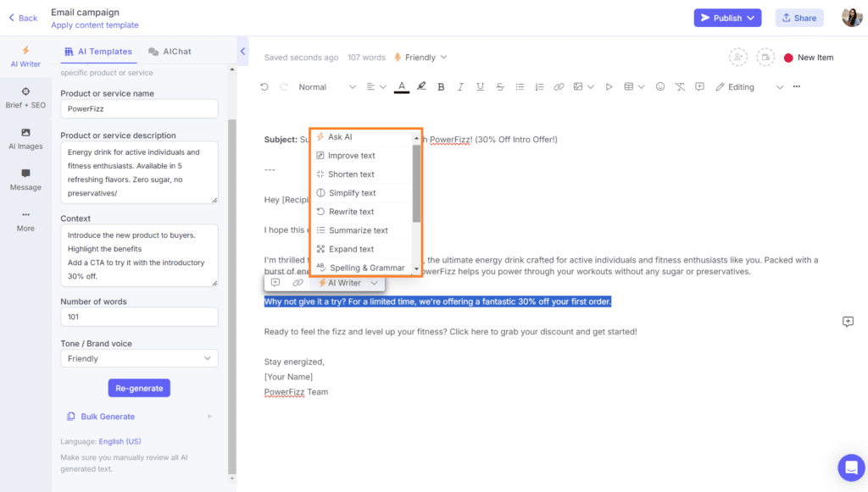Collapse the left AI panel
Screen dimensions: 868x492
pyautogui.click(x=242, y=52)
